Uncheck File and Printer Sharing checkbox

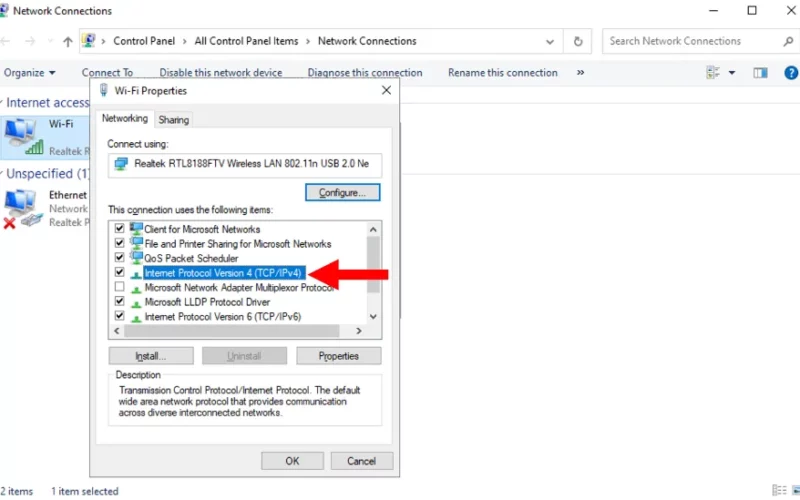119,243
